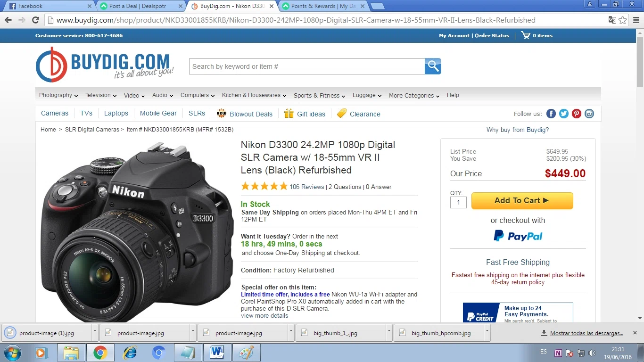This screenshot has width=644, height=362.
Task: Open Blowout Deals section
Action: (x=245, y=114)
